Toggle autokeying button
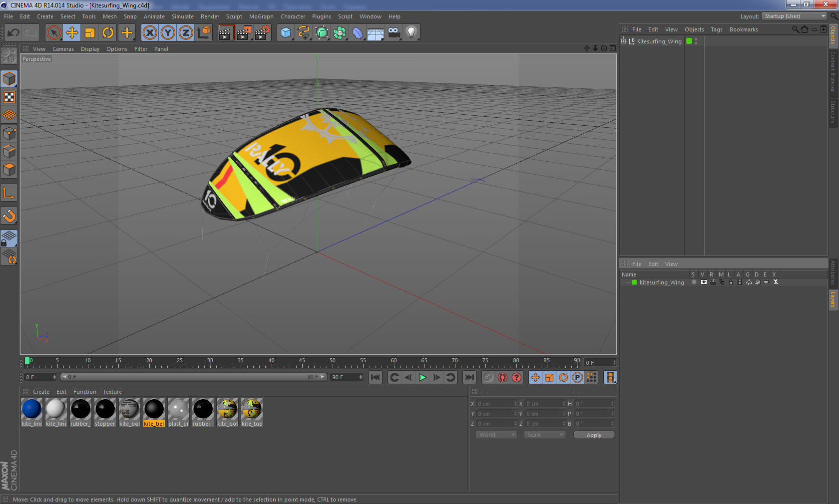 point(502,377)
